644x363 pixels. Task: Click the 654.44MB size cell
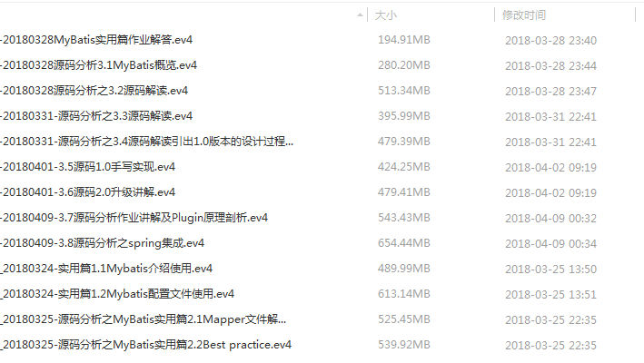pyautogui.click(x=404, y=243)
